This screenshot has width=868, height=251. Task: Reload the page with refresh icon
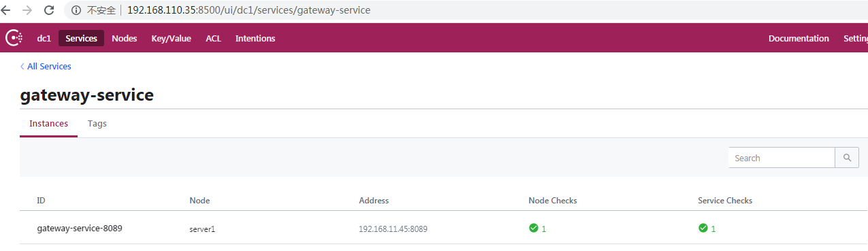pyautogui.click(x=49, y=10)
